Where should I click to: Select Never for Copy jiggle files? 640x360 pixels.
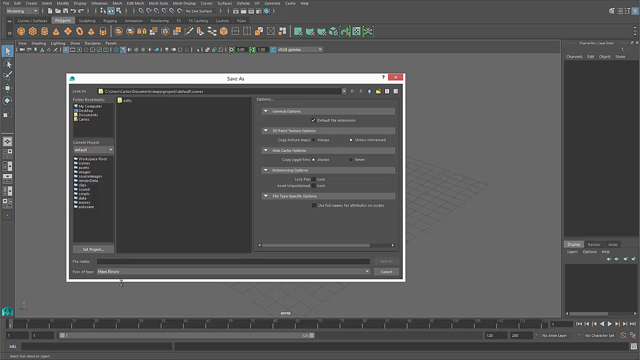click(x=351, y=160)
